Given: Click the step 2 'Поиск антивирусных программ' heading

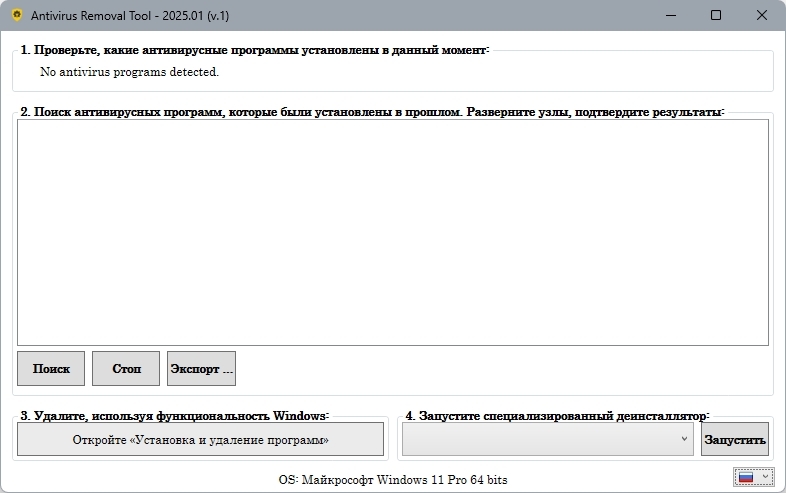Looking at the screenshot, I should point(372,112).
